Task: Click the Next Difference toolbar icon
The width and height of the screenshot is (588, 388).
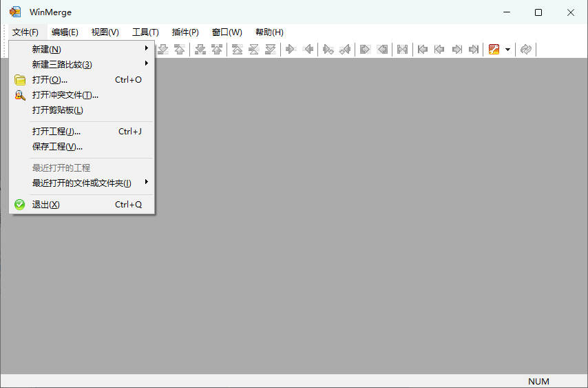Action: (x=162, y=49)
